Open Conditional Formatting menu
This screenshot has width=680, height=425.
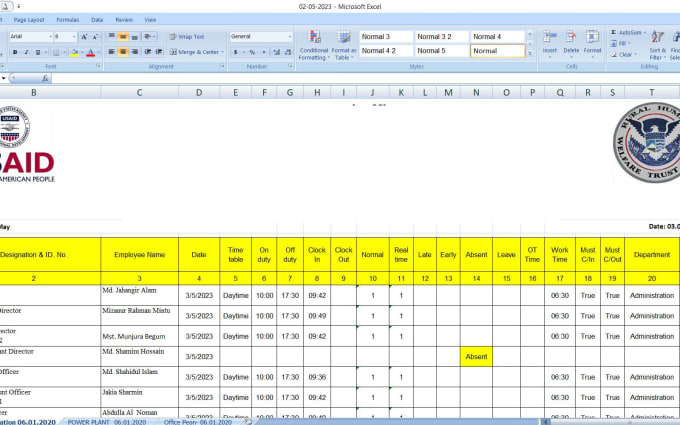point(314,45)
